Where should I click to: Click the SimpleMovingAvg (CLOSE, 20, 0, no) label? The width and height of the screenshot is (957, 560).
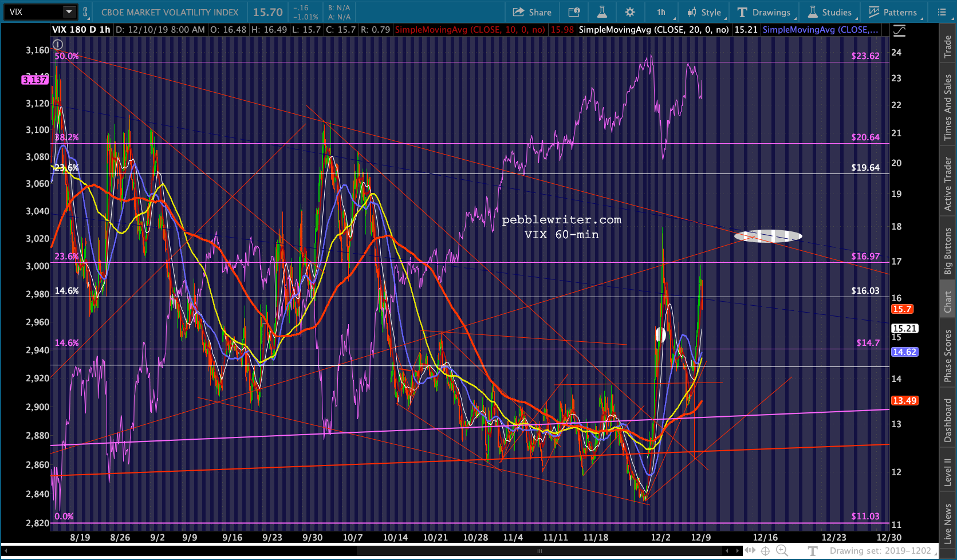[653, 30]
